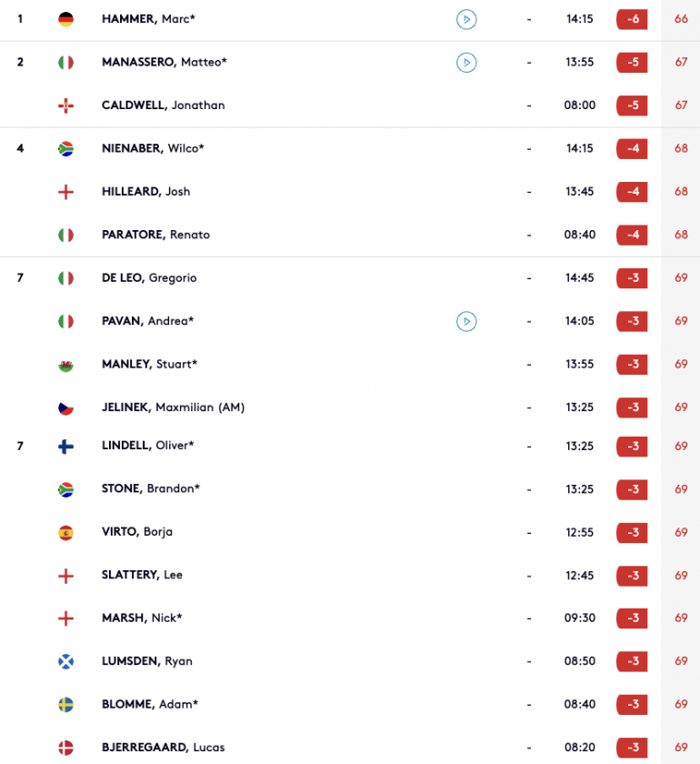Play video highlights for PAVAN, Andrea
This screenshot has width=700, height=764.
click(x=466, y=321)
